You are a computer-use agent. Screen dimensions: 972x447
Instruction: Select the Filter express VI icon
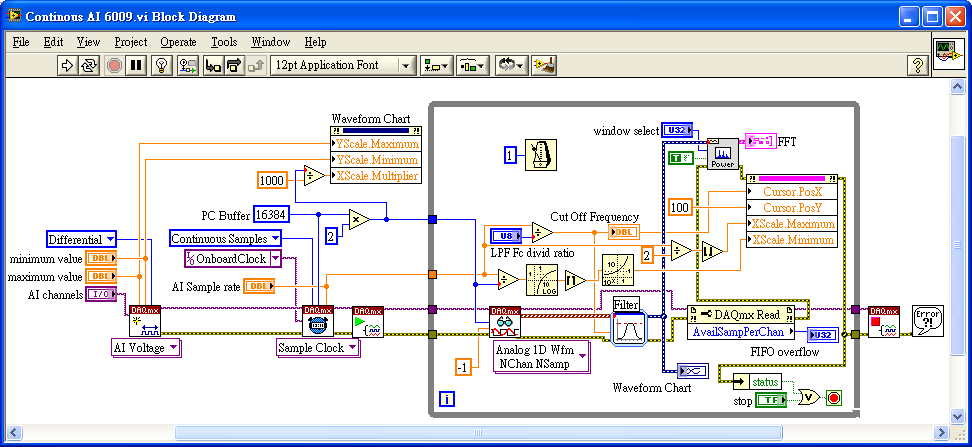(x=629, y=328)
